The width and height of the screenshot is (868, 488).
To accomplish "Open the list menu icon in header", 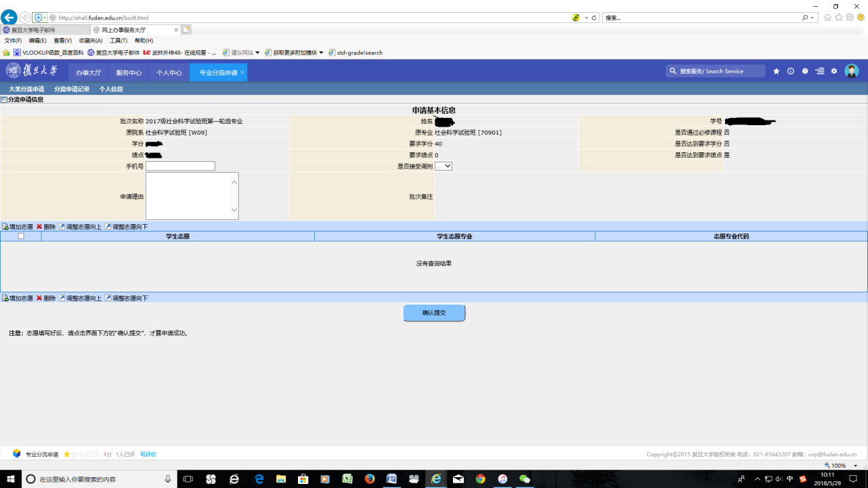I will click(x=820, y=71).
